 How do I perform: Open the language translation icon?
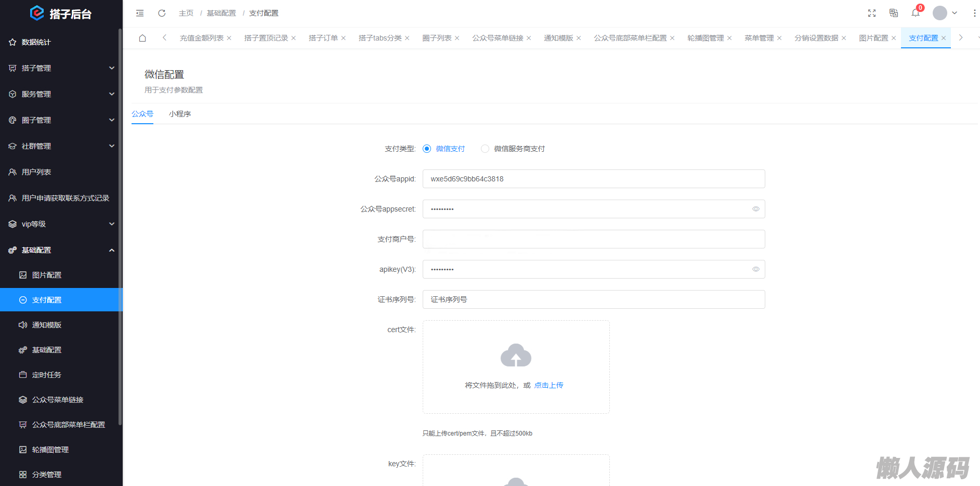[x=894, y=13]
